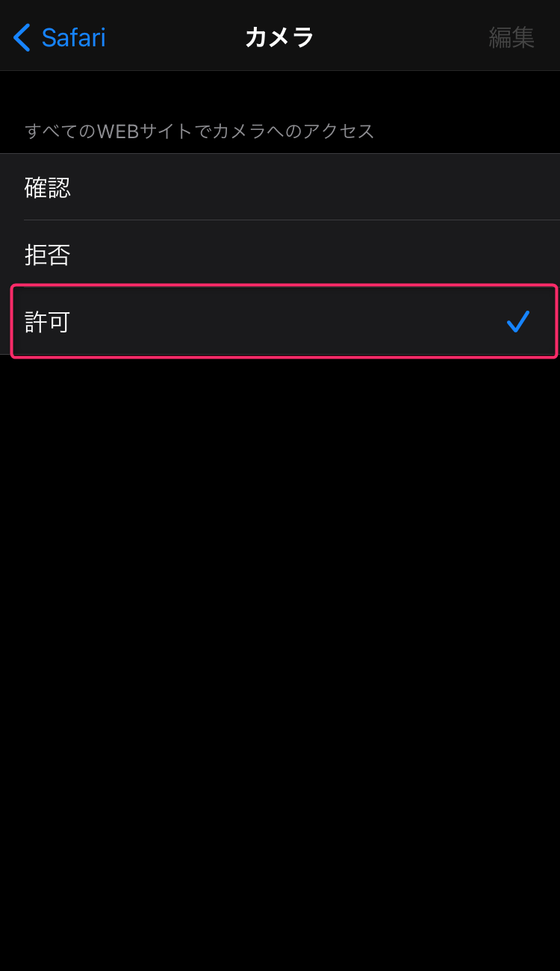The height and width of the screenshot is (971, 560).
Task: Click the すべてのWEBサイトでカメラへのアクセス section header
Action: point(199,131)
